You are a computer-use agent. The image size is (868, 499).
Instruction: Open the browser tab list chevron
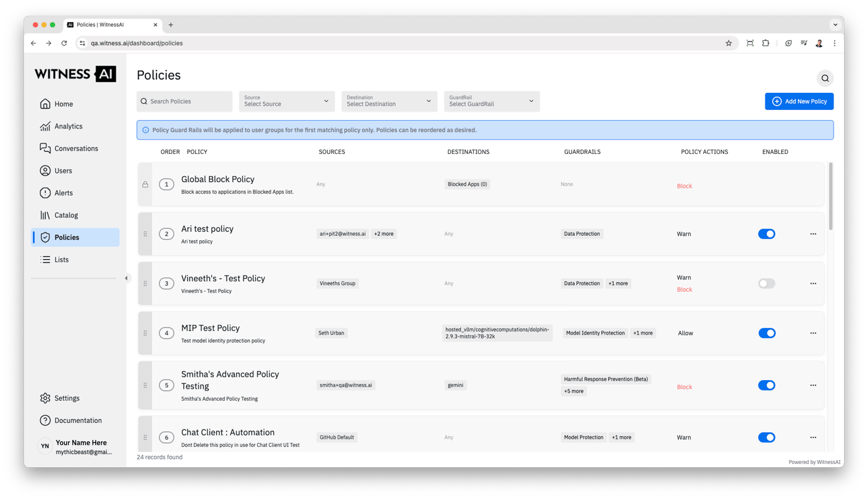836,25
